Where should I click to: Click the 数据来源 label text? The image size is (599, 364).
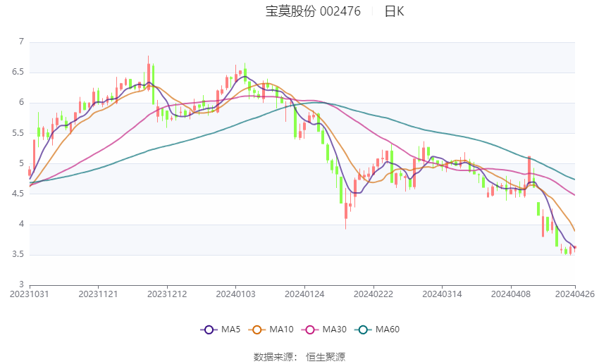276,357
